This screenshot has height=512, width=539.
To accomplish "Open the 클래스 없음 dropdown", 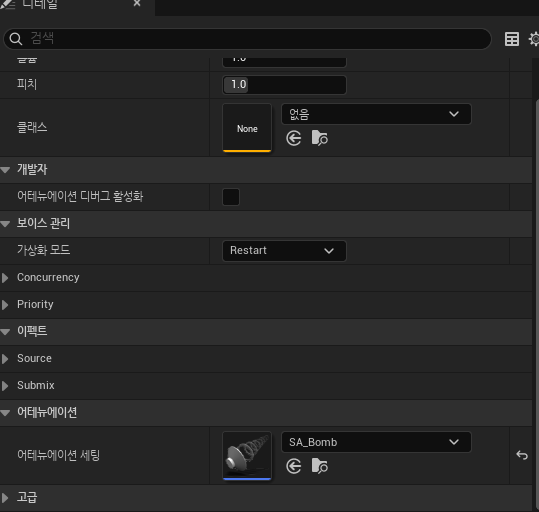I will [x=376, y=114].
